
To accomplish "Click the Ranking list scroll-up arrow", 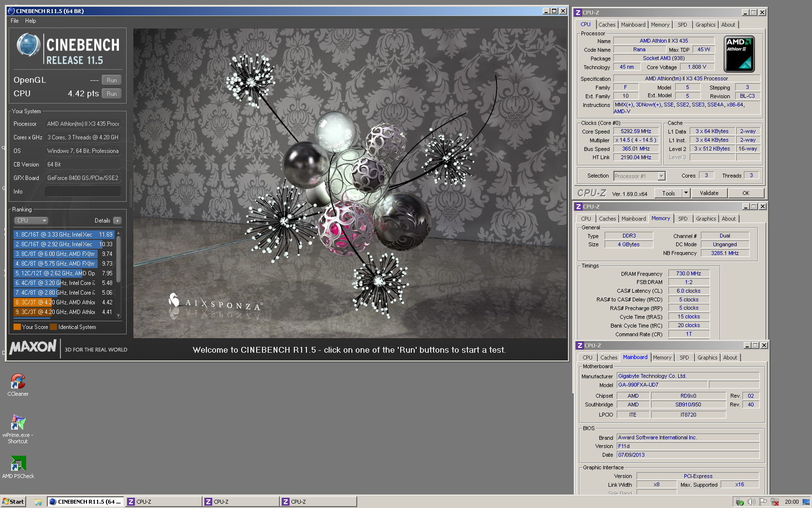I will 118,234.
